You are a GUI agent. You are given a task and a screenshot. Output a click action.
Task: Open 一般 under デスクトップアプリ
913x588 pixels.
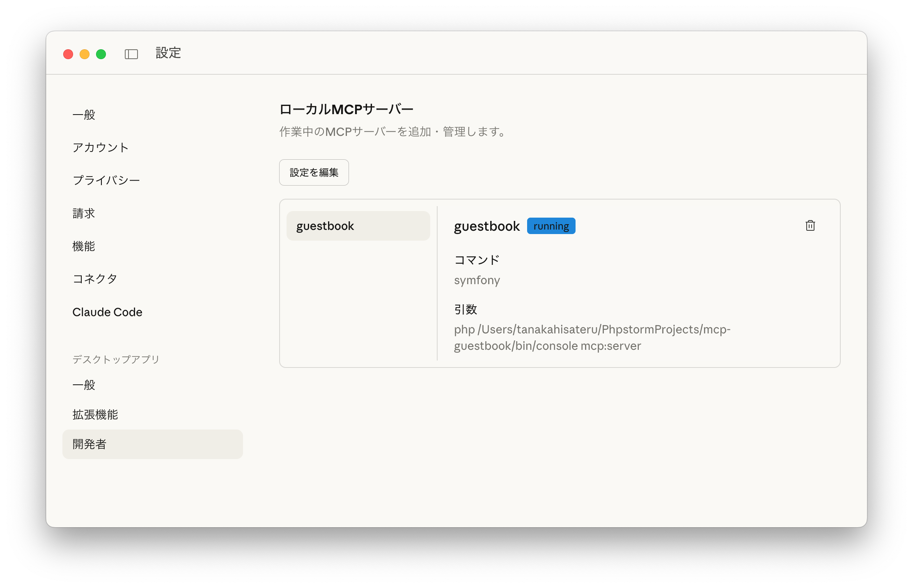[x=84, y=385]
